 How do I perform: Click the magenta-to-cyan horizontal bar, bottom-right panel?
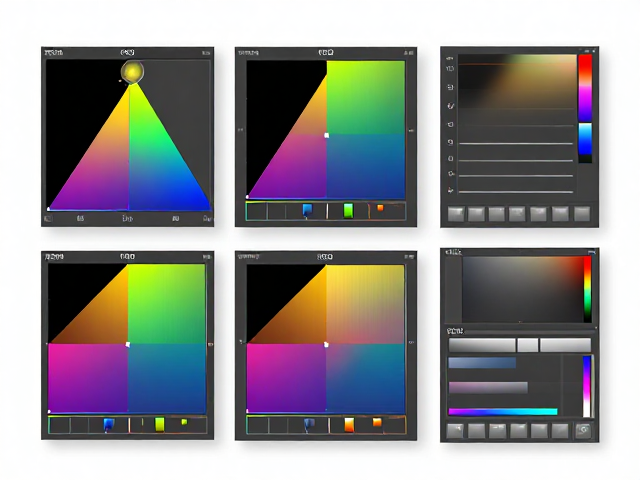click(503, 411)
